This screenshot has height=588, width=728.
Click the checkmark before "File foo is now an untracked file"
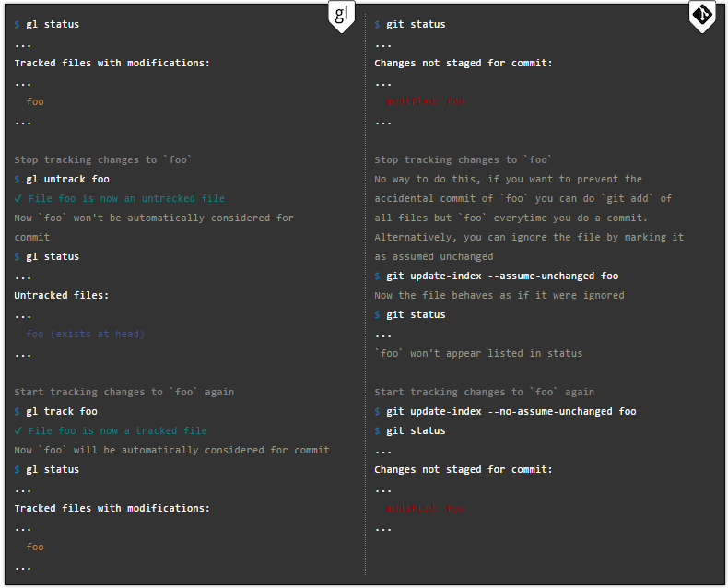pos(18,198)
